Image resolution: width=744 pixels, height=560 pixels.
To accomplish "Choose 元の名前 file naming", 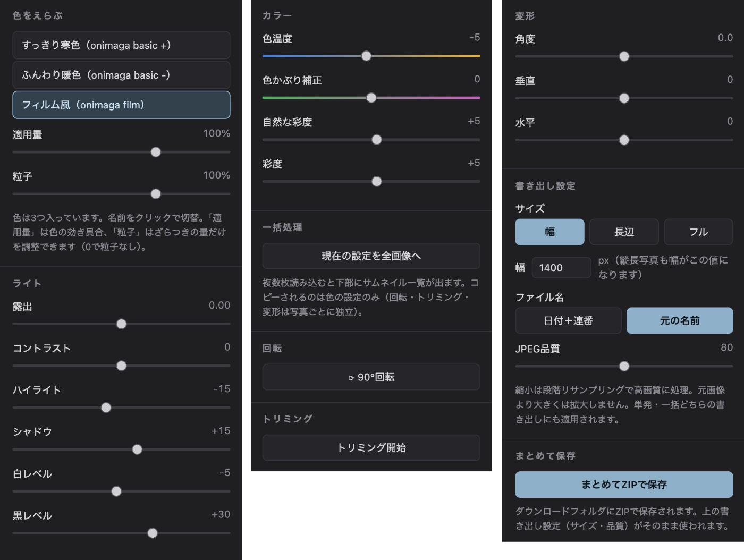I will pos(680,321).
